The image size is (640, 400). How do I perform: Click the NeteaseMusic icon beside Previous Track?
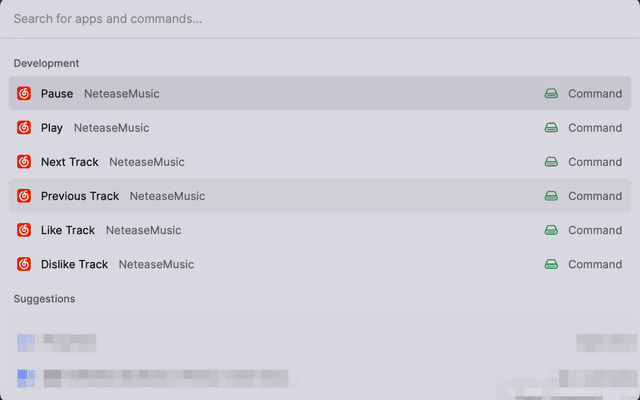24,196
